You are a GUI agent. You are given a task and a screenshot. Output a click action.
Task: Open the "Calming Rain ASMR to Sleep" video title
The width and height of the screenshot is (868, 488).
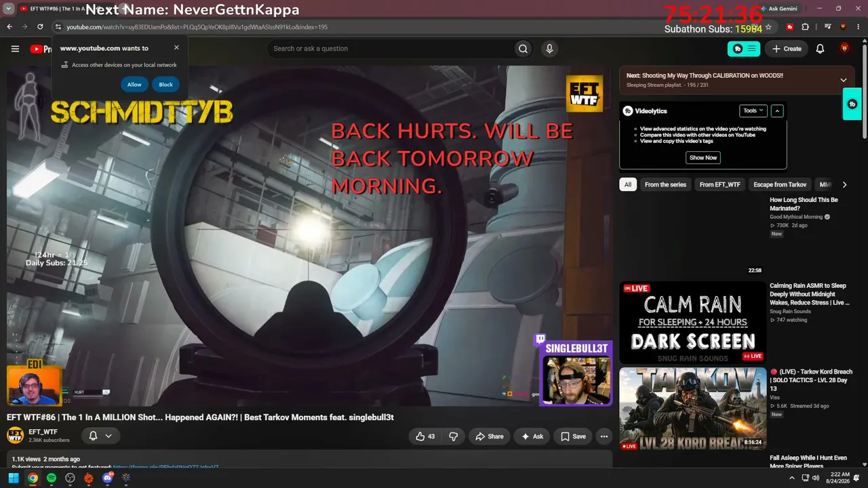[x=809, y=294]
